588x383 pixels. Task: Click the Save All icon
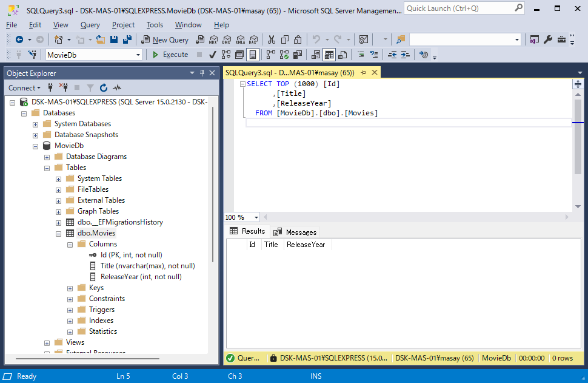tap(127, 39)
